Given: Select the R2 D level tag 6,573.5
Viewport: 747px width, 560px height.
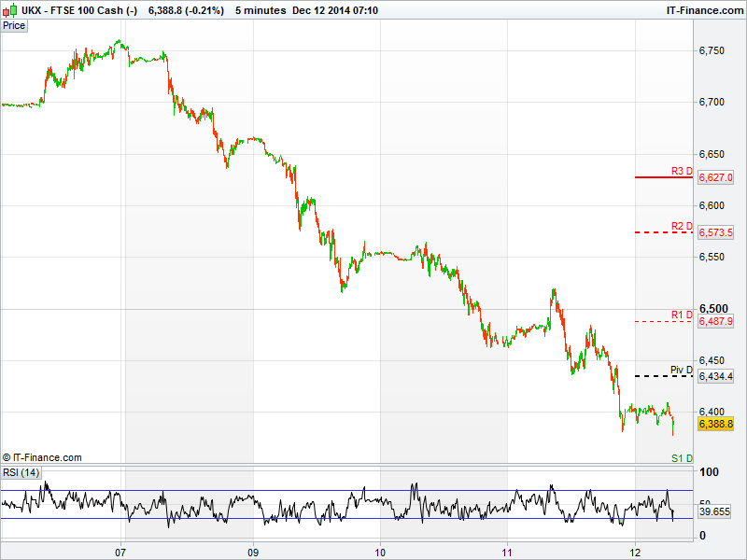Looking at the screenshot, I should pos(716,232).
